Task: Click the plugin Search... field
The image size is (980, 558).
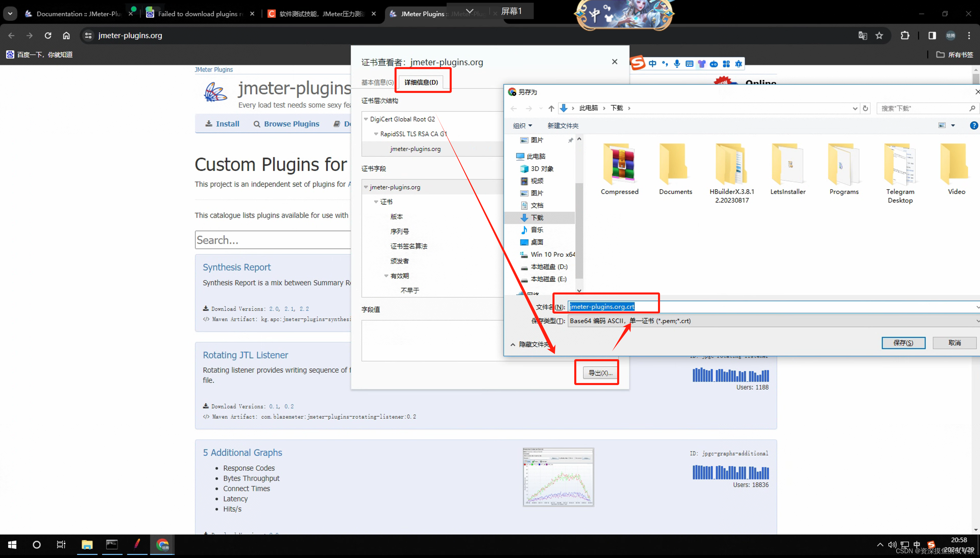Action: 273,240
